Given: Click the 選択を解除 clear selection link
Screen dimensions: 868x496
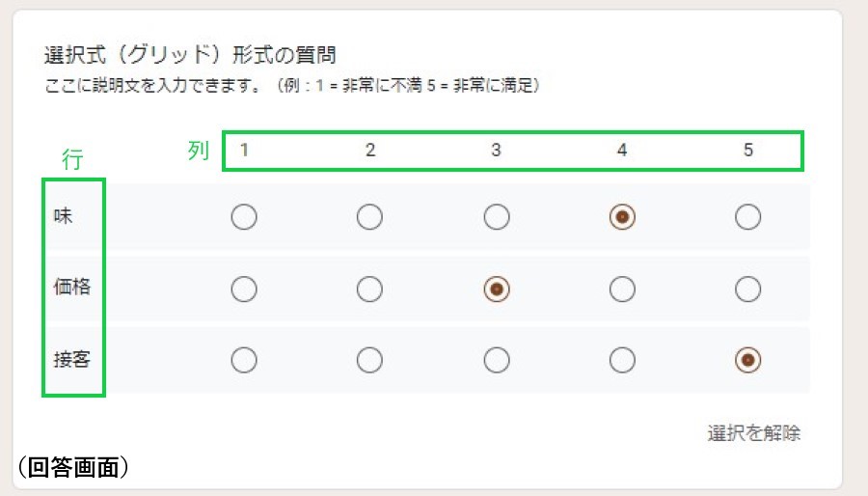Looking at the screenshot, I should tap(753, 433).
